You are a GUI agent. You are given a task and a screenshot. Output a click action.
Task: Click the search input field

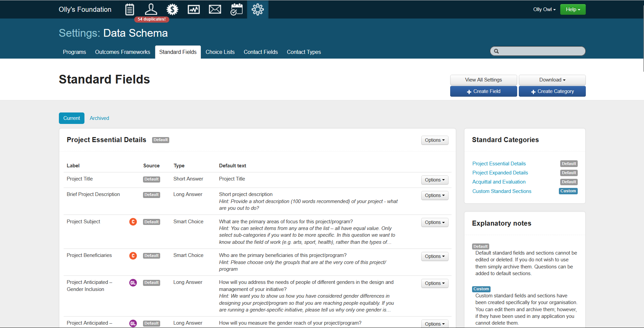540,51
